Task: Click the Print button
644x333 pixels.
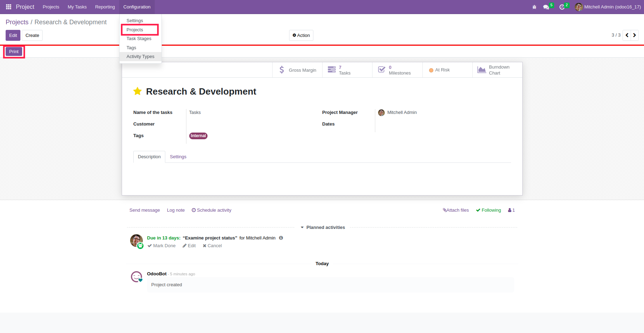Action: (x=14, y=52)
